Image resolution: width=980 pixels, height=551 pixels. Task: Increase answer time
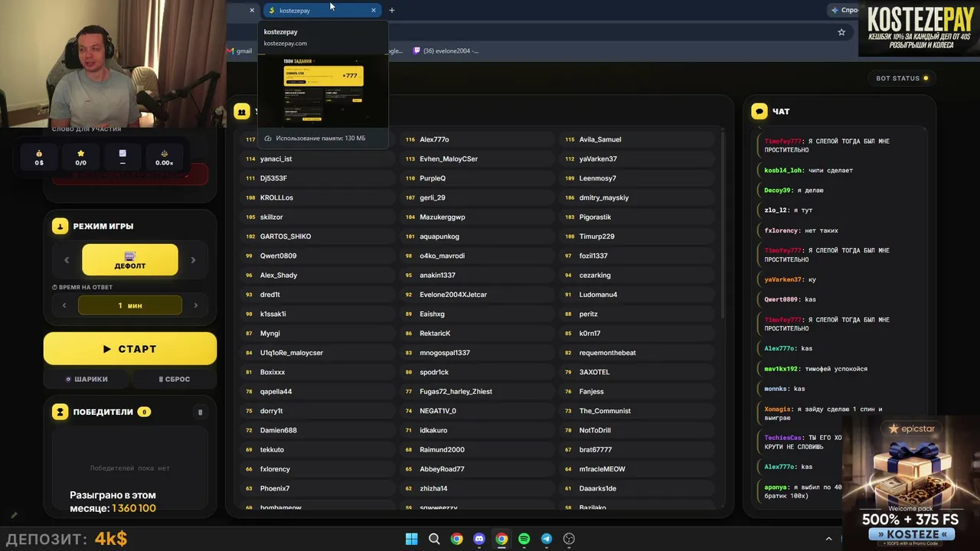click(195, 305)
